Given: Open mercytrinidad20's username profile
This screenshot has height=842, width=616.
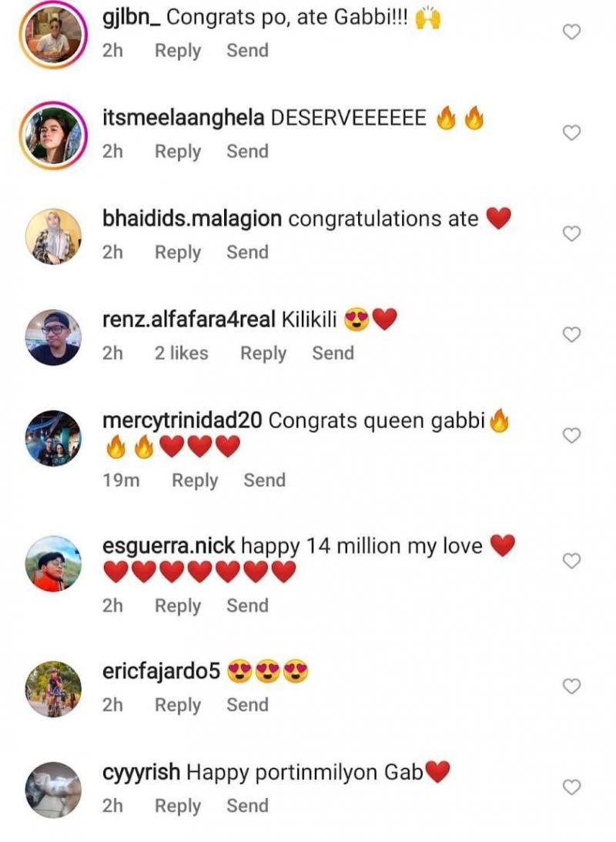Looking at the screenshot, I should click(182, 421).
